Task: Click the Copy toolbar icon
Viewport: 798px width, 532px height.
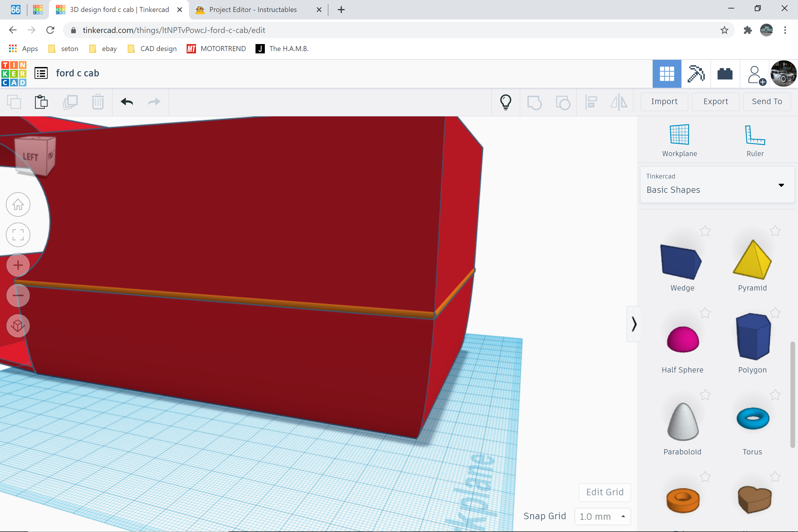Action: tap(14, 102)
